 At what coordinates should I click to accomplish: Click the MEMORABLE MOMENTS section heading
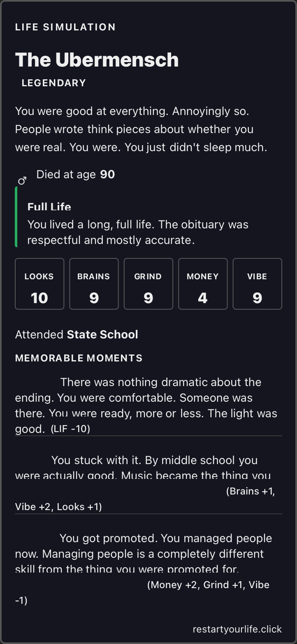pyautogui.click(x=79, y=358)
